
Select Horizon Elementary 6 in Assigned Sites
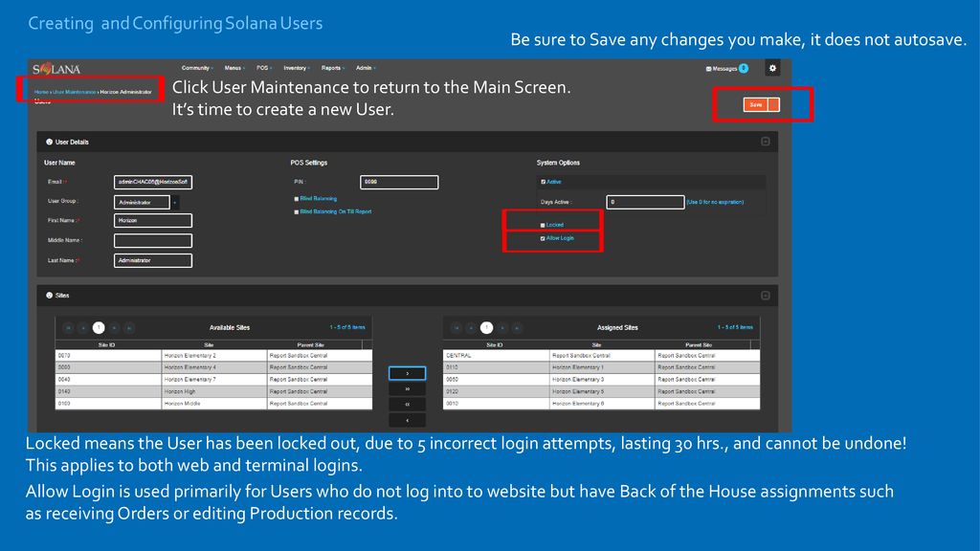coord(602,404)
